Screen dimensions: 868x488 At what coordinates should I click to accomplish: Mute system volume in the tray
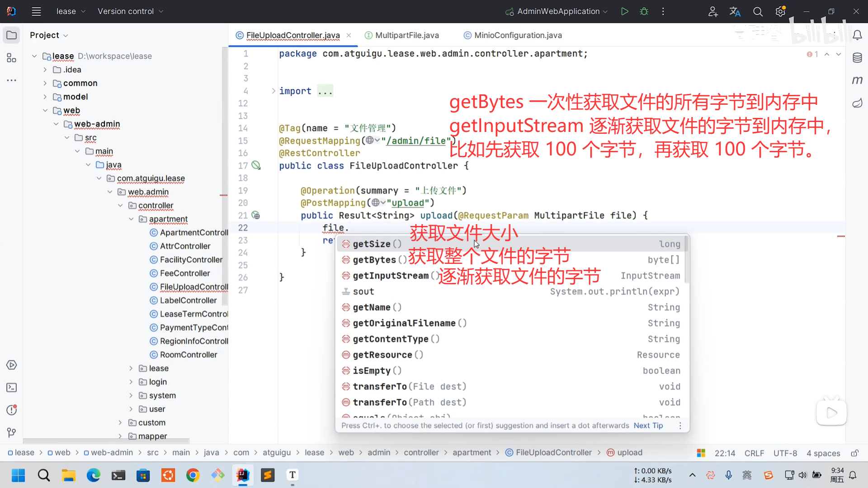point(802,475)
